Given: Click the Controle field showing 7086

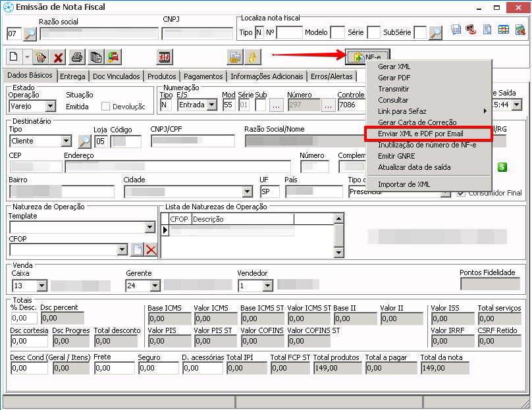Looking at the screenshot, I should (352, 105).
